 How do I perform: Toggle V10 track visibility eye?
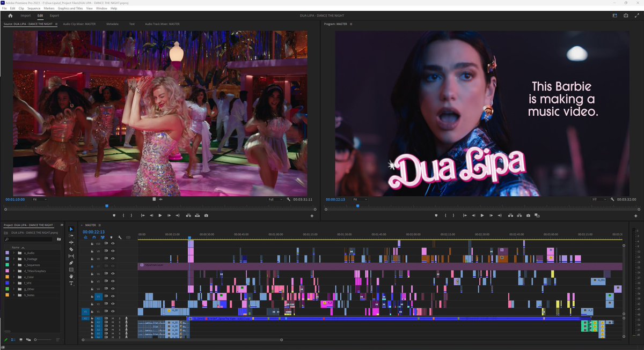pos(113,243)
